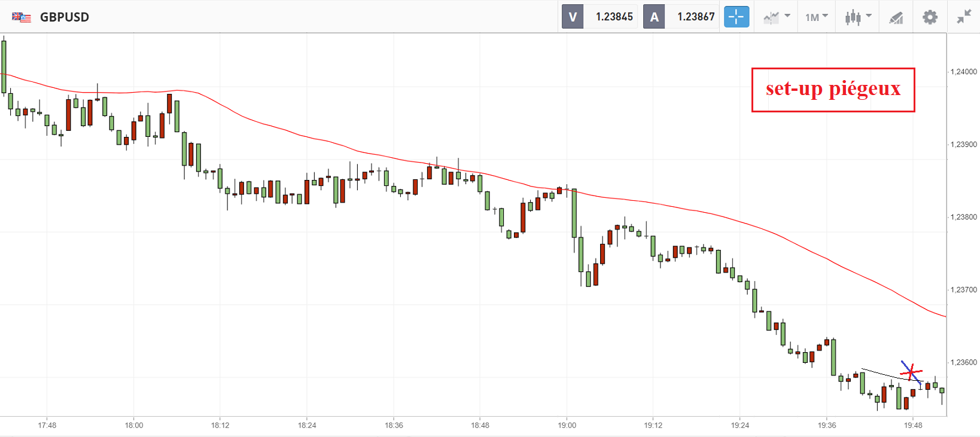Click the 18:24 time axis label

307,426
